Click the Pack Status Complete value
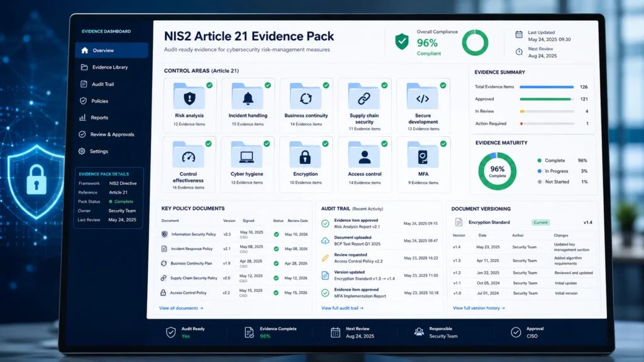The height and width of the screenshot is (362, 644). pos(121,202)
